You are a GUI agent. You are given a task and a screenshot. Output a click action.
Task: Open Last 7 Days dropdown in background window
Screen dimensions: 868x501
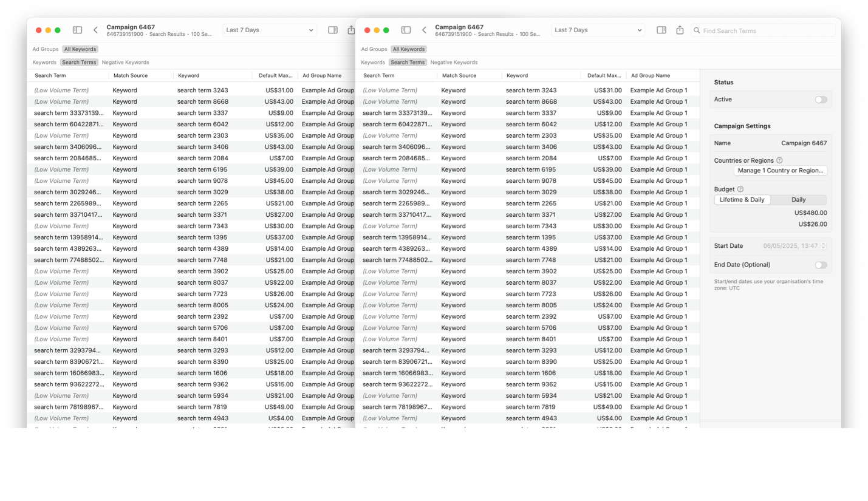click(269, 30)
